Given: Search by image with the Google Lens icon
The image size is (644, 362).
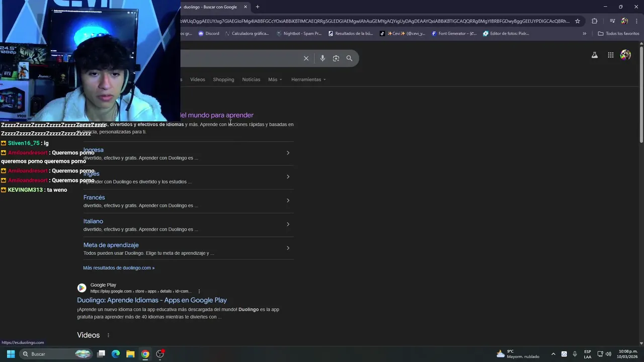Looking at the screenshot, I should 336,58.
